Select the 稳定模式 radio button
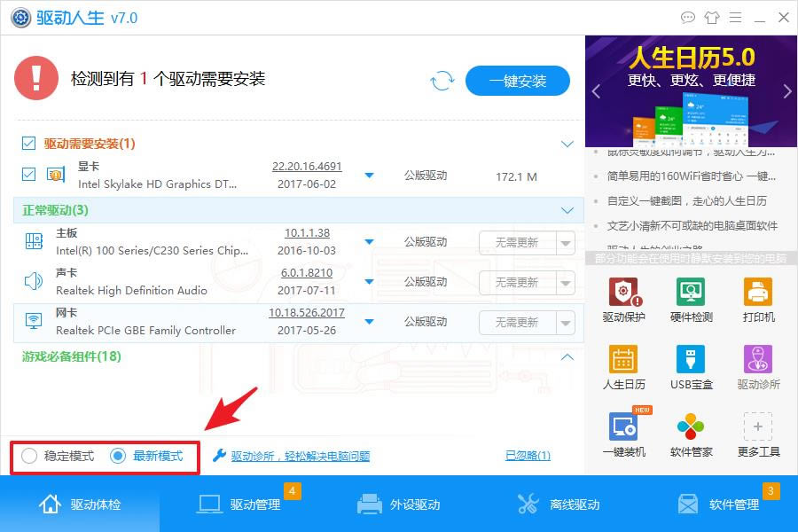This screenshot has height=532, width=798. [30, 456]
